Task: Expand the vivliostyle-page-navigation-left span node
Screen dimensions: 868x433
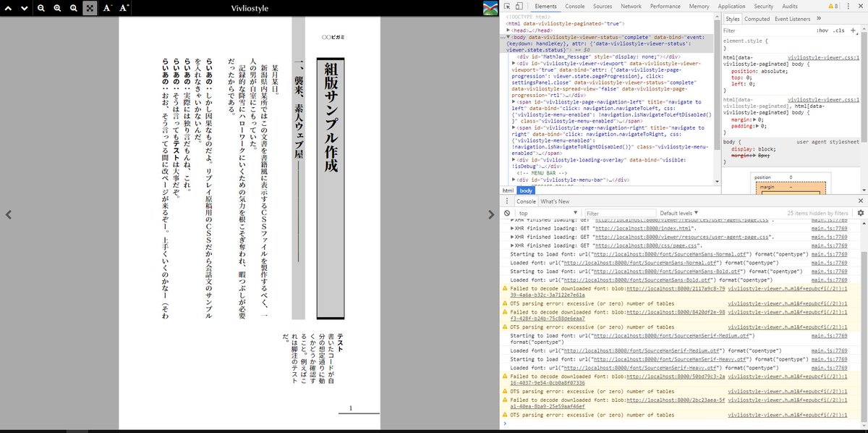Action: point(514,102)
